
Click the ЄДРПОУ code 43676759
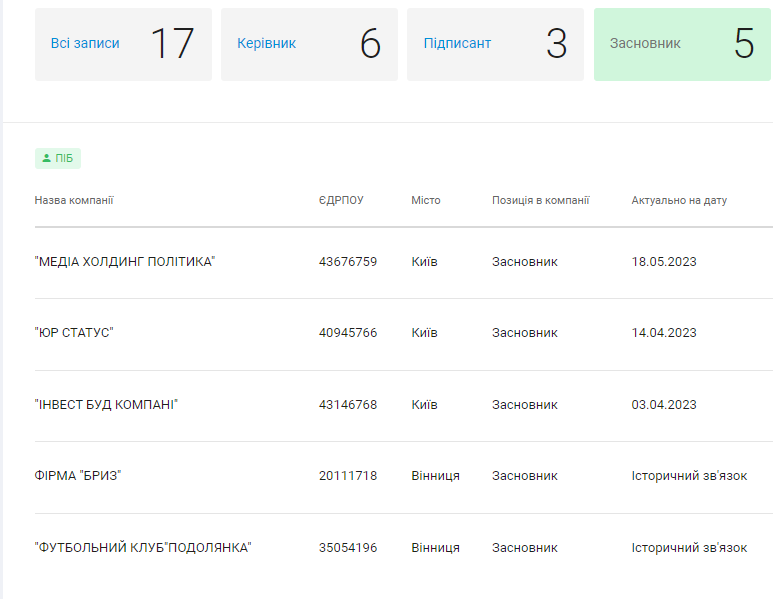pyautogui.click(x=348, y=262)
